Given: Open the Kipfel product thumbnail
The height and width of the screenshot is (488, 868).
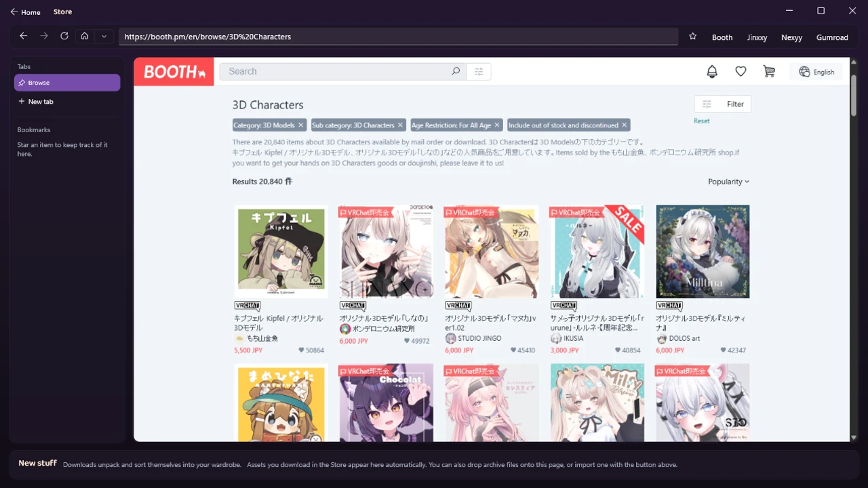Looking at the screenshot, I should pyautogui.click(x=281, y=251).
